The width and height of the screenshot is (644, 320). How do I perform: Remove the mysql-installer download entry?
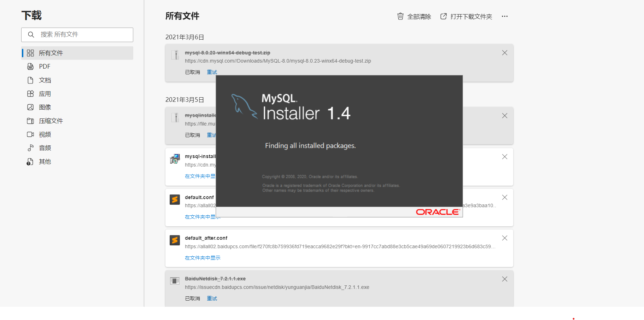(505, 157)
